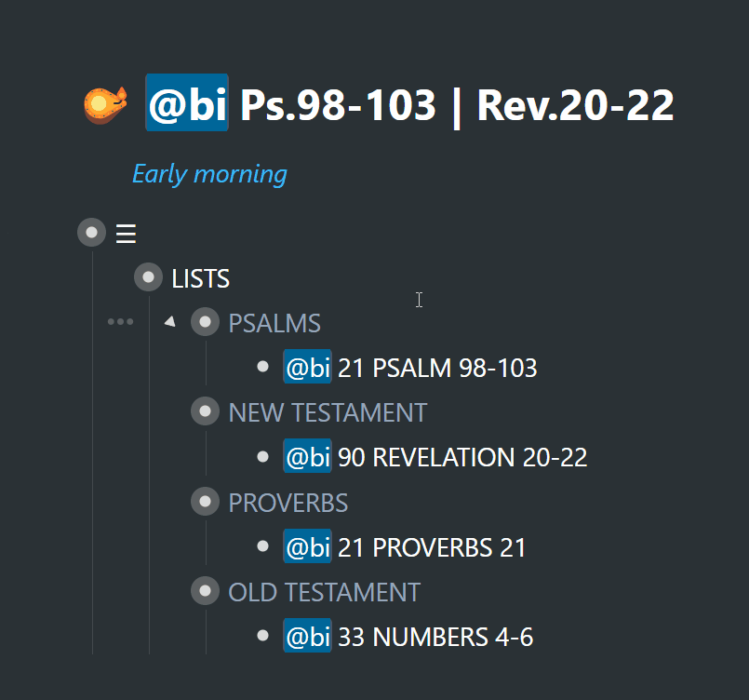Click the @bi tag before 90 REVELATION 20-22
This screenshot has width=749, height=700.
click(307, 456)
